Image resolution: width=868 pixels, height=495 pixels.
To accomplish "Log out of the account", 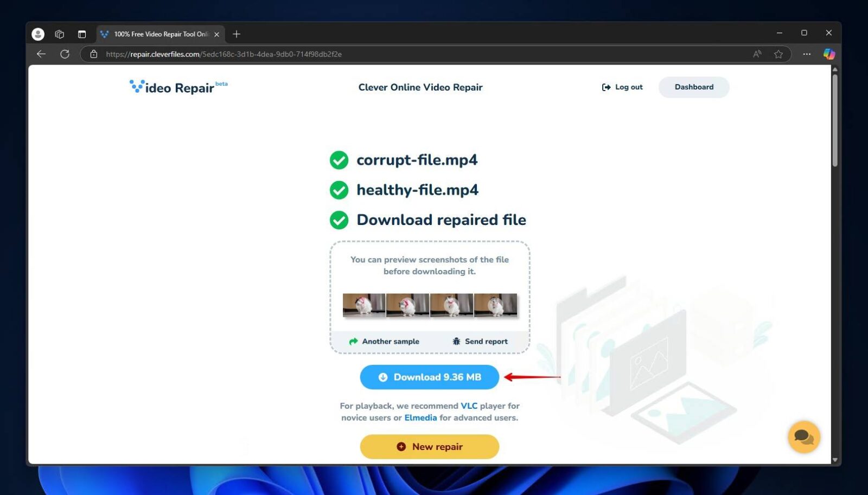I will tap(622, 87).
